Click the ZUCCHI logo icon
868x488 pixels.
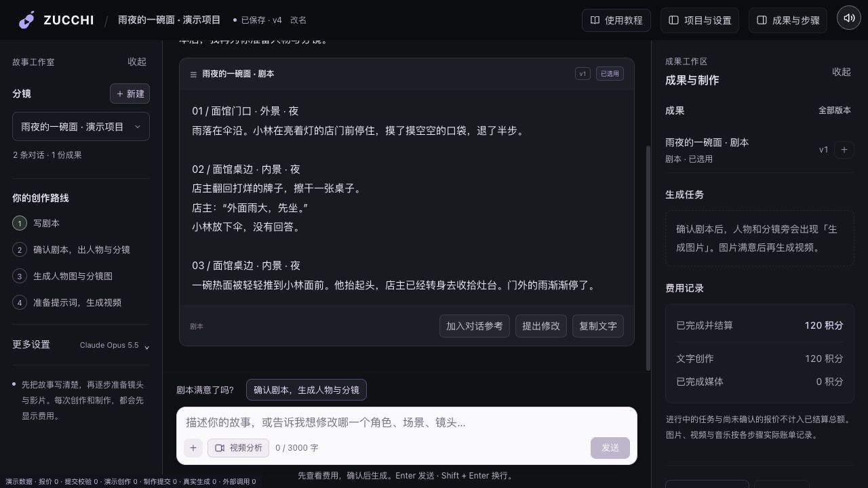(x=26, y=20)
